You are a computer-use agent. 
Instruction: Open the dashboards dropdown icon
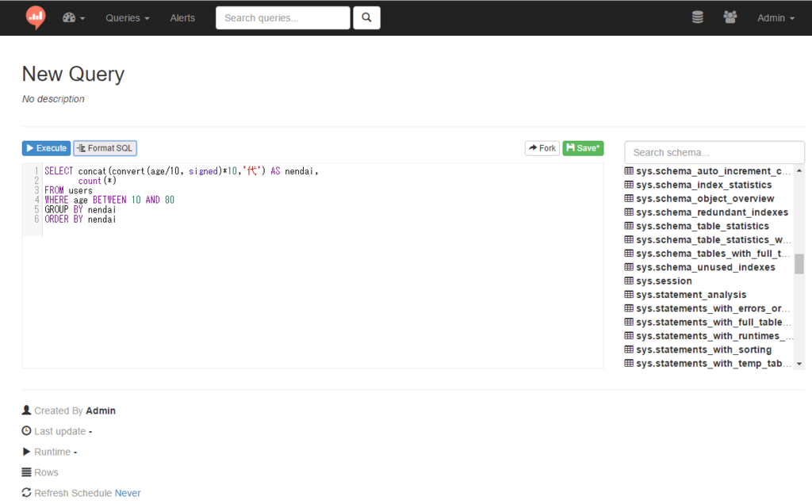click(74, 18)
